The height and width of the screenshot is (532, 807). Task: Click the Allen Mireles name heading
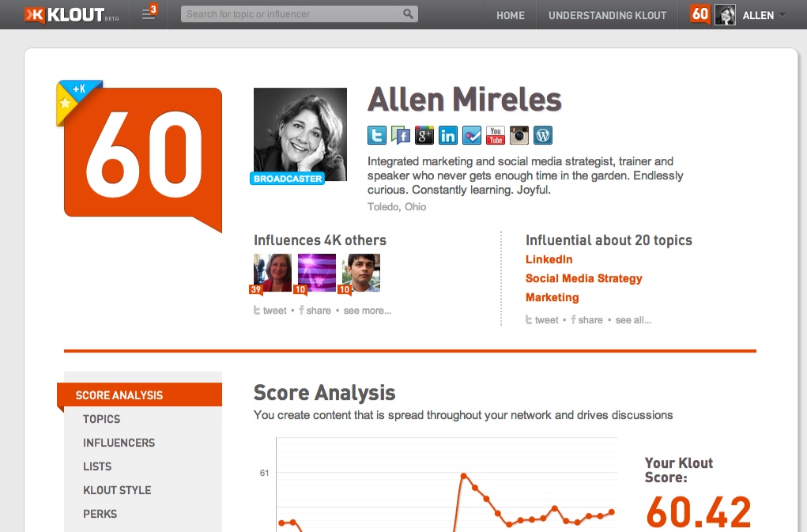coord(464,100)
